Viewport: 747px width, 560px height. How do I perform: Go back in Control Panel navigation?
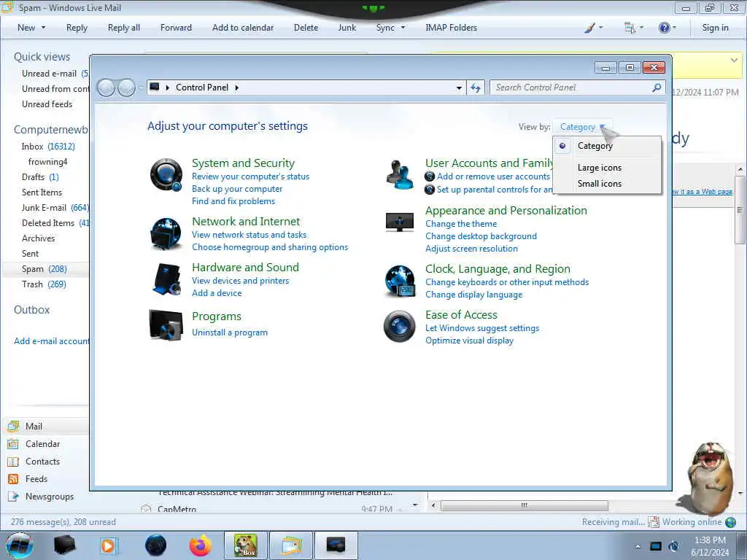tap(106, 87)
